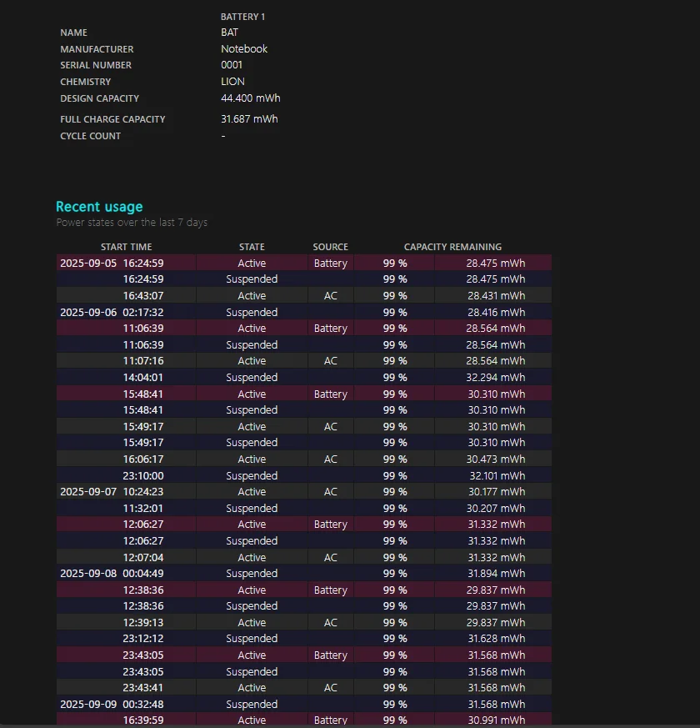Image resolution: width=700 pixels, height=728 pixels.
Task: Select the 2025-09-05 date cell
Action: pos(87,264)
